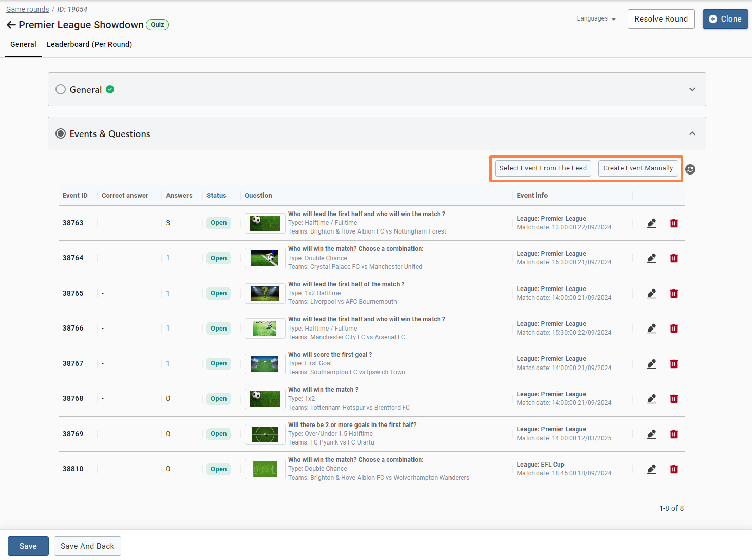The height and width of the screenshot is (560, 752).
Task: Open the Game rounds breadcrumb link
Action: tap(28, 9)
